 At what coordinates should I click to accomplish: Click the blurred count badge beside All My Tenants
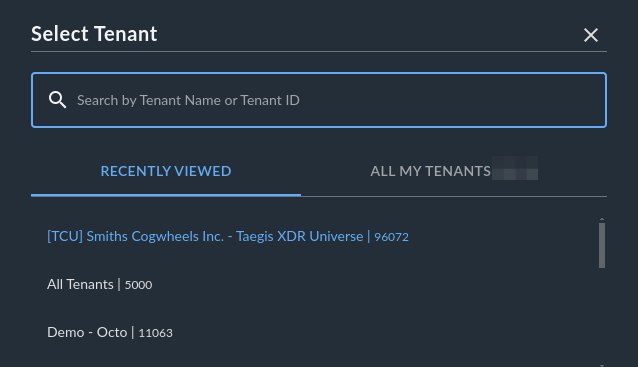[515, 168]
